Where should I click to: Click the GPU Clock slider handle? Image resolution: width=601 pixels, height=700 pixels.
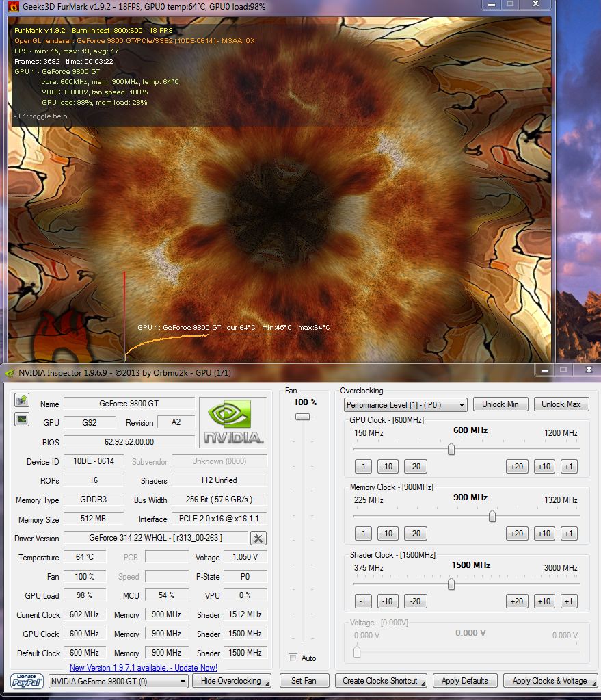(451, 449)
